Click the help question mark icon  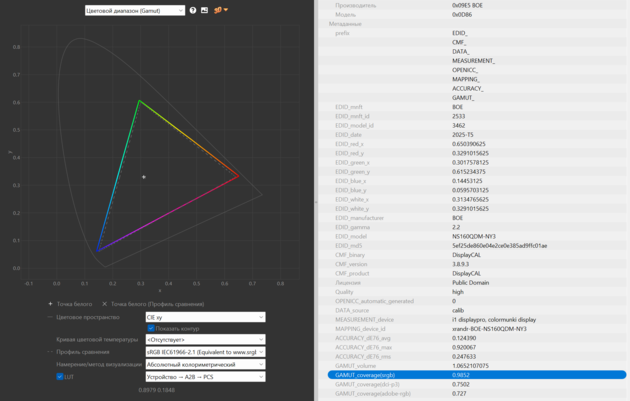pyautogui.click(x=193, y=10)
